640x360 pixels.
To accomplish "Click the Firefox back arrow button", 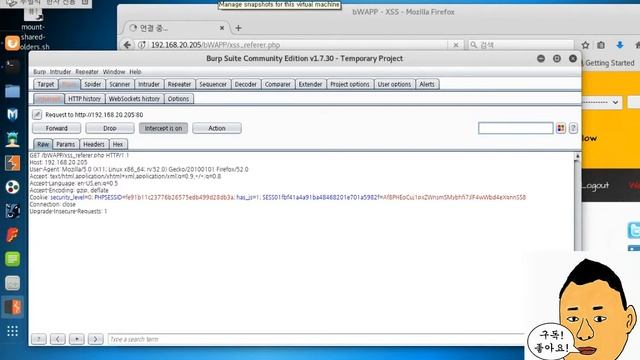I will pos(127,45).
